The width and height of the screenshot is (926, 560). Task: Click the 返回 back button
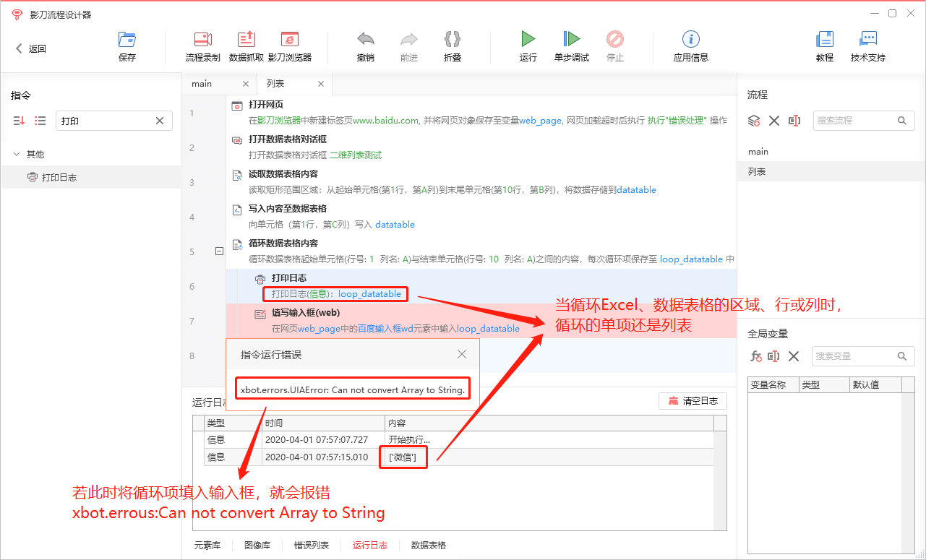(x=31, y=48)
